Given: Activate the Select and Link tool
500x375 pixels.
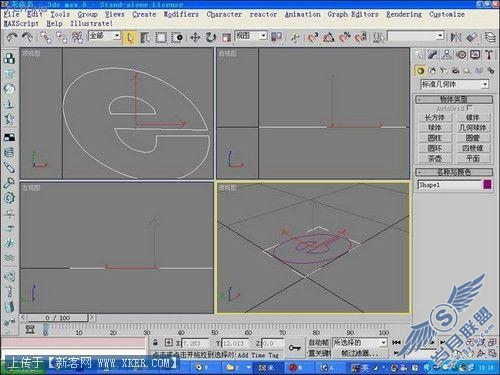Looking at the screenshot, I should (46, 37).
